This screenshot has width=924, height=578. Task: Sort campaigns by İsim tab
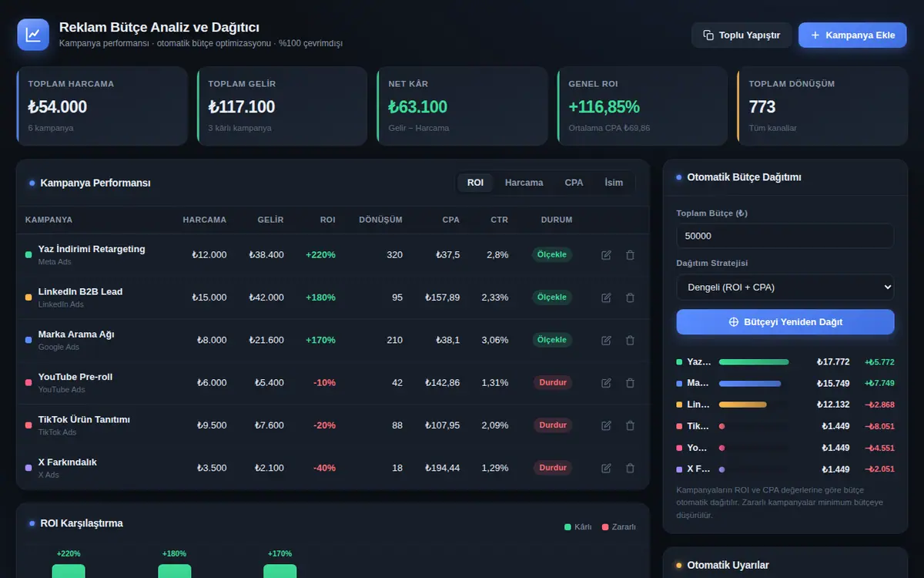[x=614, y=183]
